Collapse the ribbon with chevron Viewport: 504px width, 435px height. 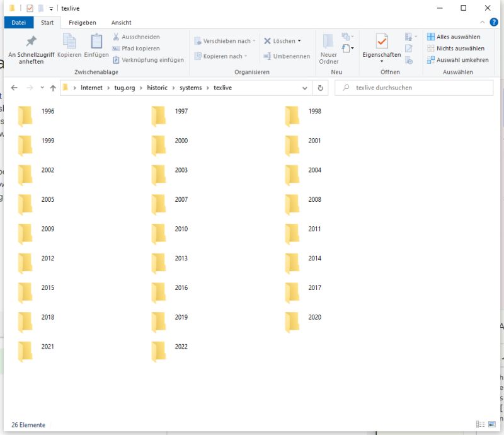[x=482, y=22]
